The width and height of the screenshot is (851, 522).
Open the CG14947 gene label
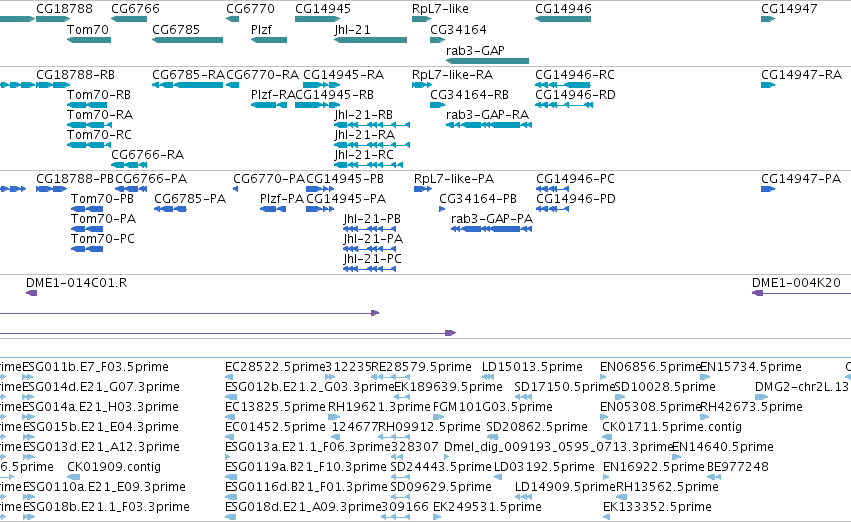click(x=789, y=9)
